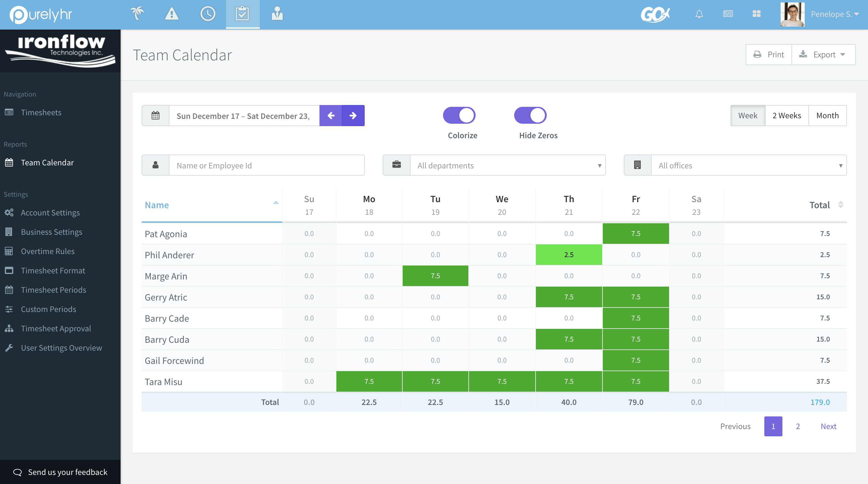Open the apps grid icon
Image resolution: width=868 pixels, height=484 pixels.
click(756, 14)
